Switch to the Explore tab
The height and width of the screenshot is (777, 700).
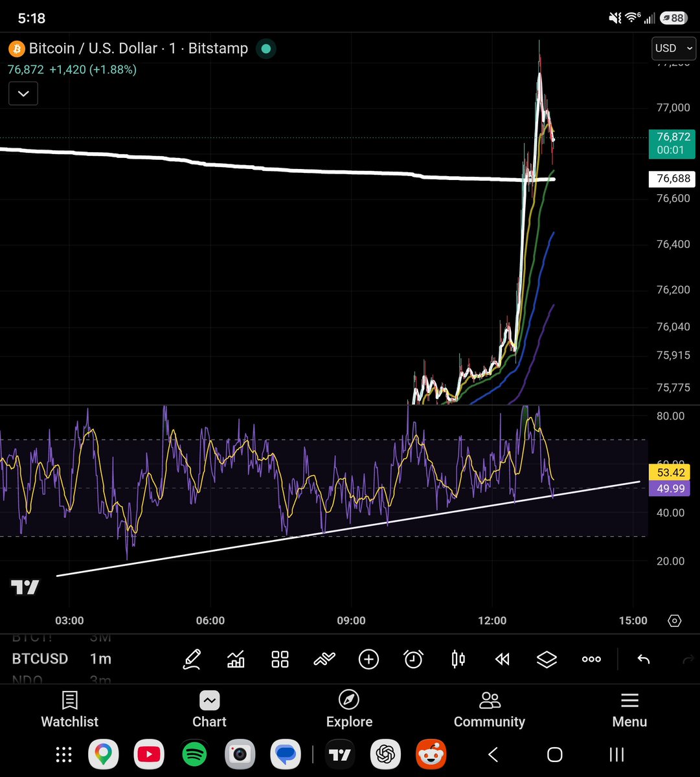pos(349,710)
